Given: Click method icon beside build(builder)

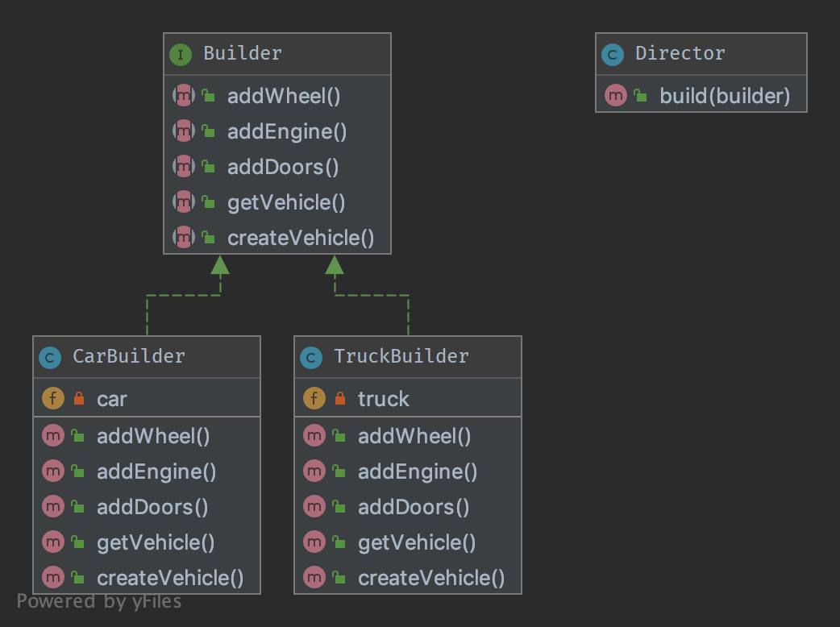Looking at the screenshot, I should click(616, 96).
